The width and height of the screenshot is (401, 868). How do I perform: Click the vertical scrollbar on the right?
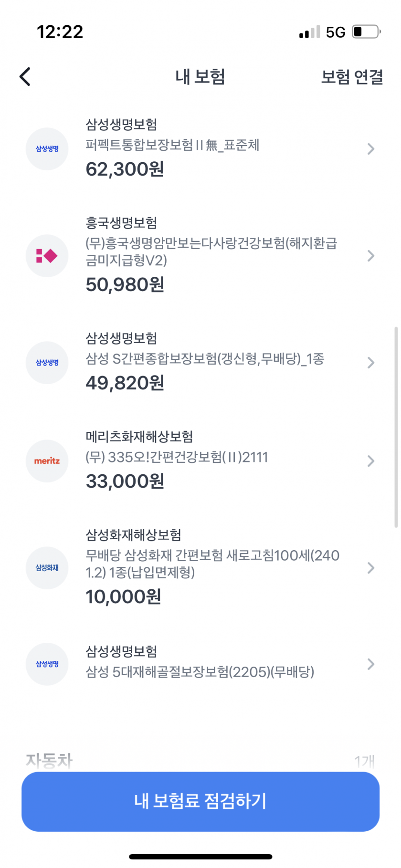click(x=396, y=427)
